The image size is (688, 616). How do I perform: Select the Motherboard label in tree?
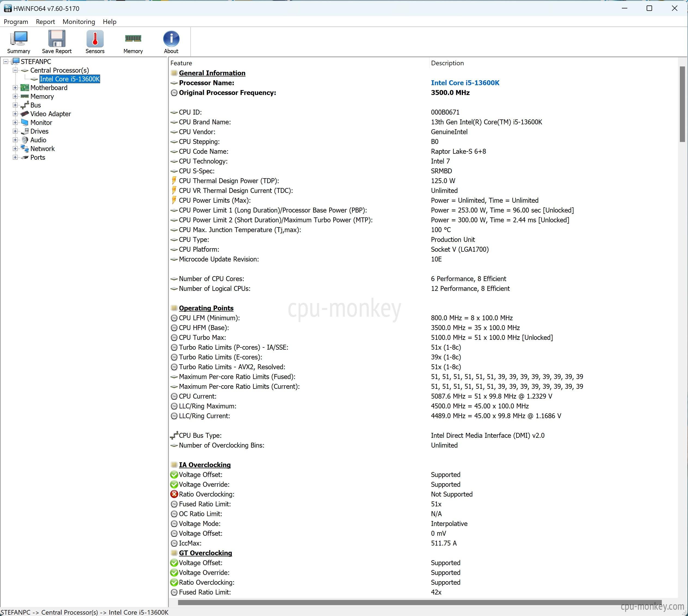coord(49,88)
